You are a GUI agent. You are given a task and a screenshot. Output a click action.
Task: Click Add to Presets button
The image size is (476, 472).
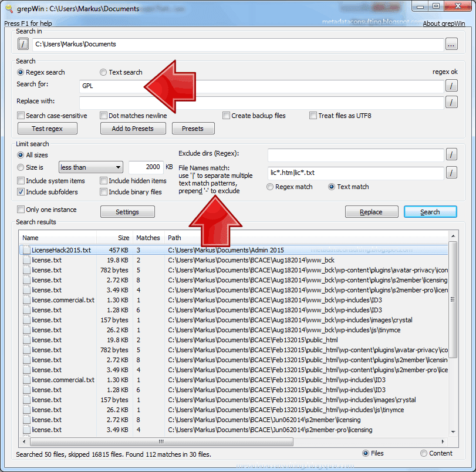click(133, 129)
